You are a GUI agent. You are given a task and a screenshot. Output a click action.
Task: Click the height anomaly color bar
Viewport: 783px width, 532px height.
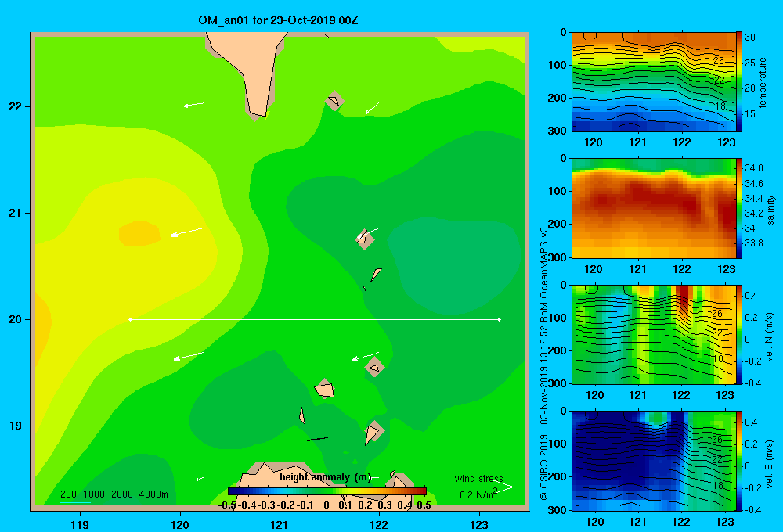(327, 491)
